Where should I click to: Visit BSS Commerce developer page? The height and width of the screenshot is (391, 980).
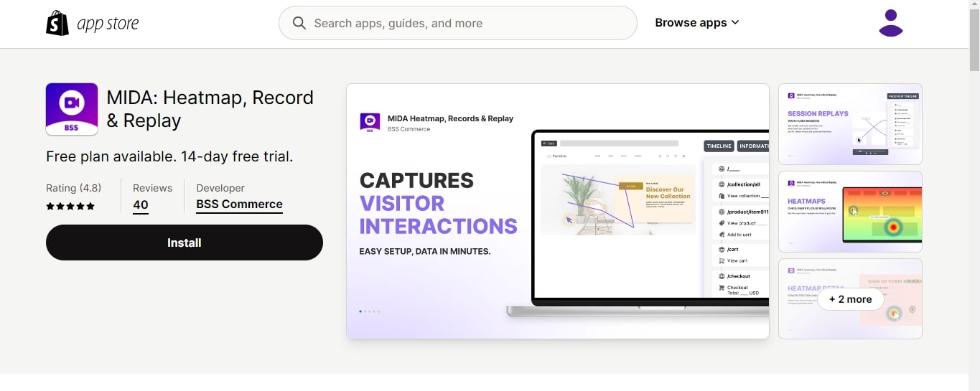pos(239,204)
